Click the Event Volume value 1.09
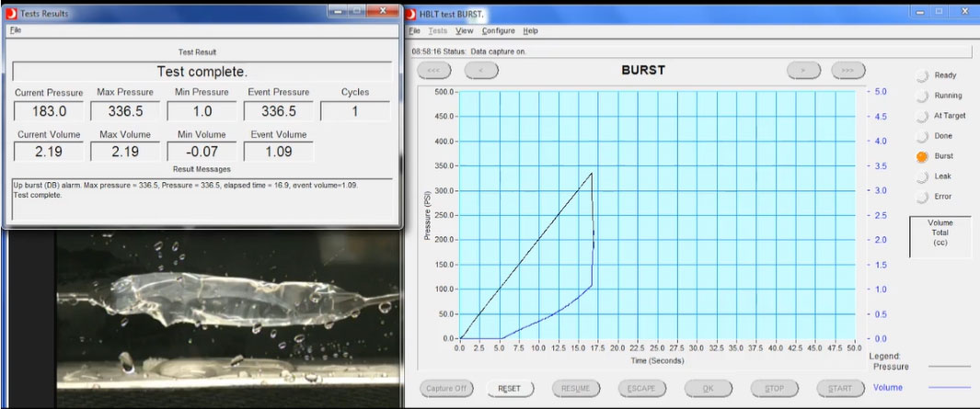 (x=278, y=151)
